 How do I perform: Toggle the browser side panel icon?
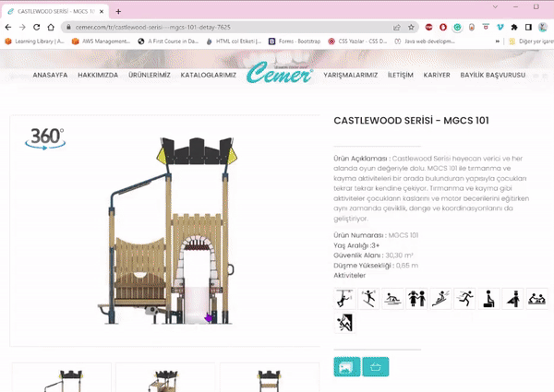click(528, 27)
